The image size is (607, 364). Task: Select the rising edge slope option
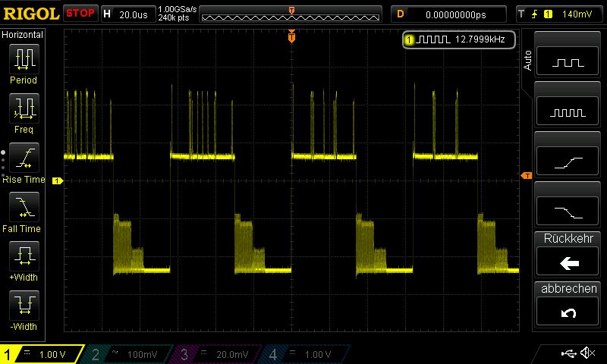click(569, 162)
